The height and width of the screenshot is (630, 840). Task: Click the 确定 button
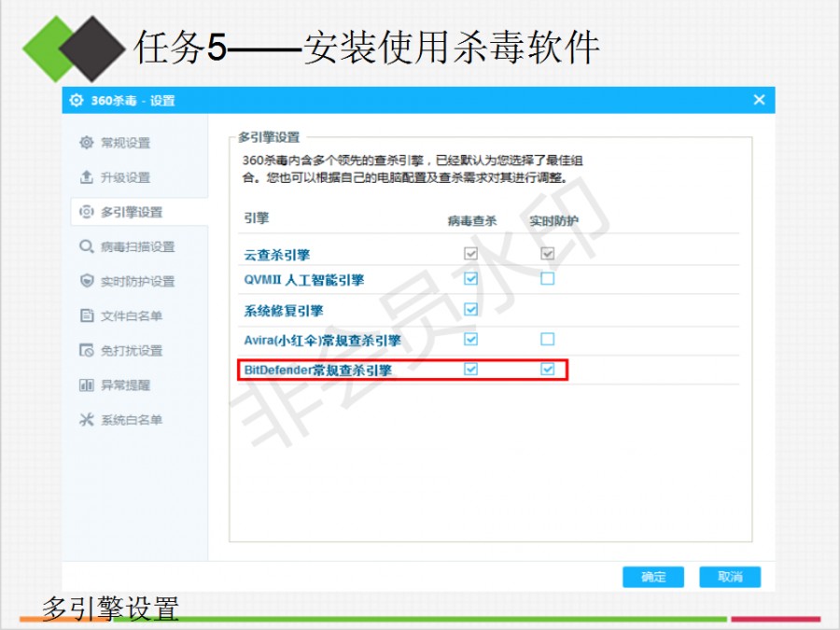[653, 577]
